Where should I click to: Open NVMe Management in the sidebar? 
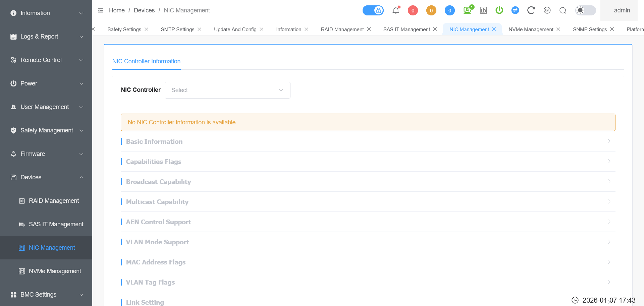[x=55, y=271]
